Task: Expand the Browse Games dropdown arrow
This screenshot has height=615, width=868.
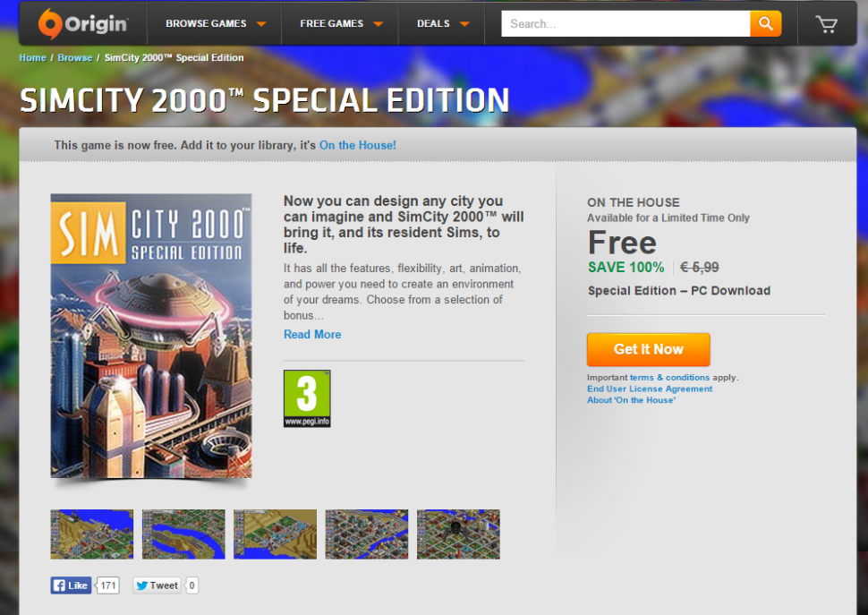Action: (261, 24)
